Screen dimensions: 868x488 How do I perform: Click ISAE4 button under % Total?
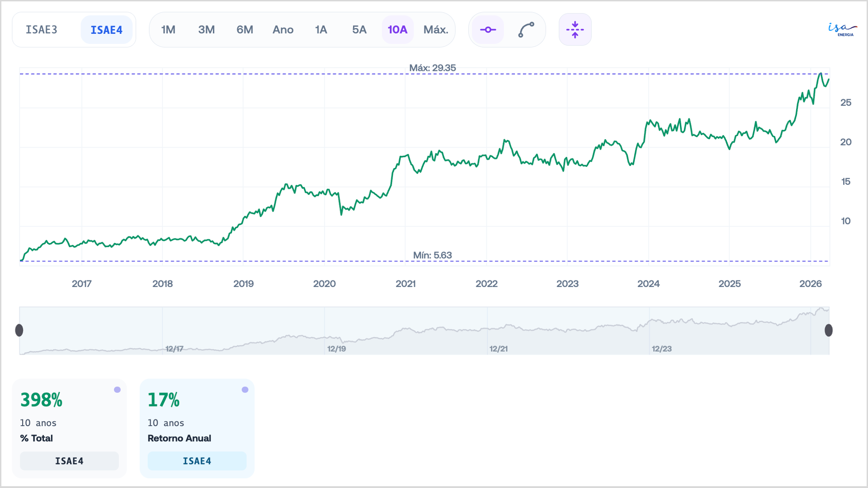pyautogui.click(x=69, y=461)
